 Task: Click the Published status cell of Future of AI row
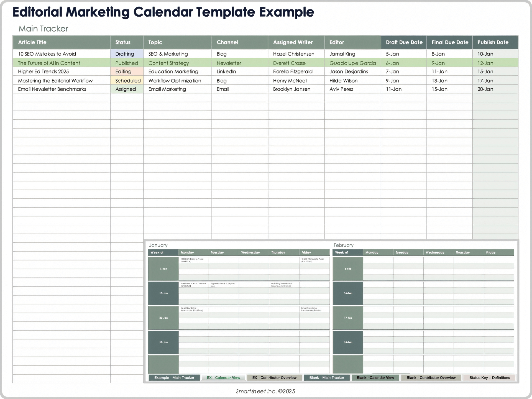pyautogui.click(x=126, y=63)
